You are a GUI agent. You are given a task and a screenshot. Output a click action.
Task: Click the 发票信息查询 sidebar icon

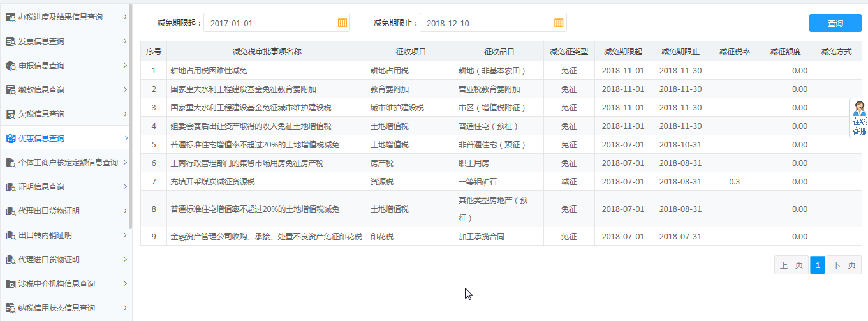click(x=10, y=41)
